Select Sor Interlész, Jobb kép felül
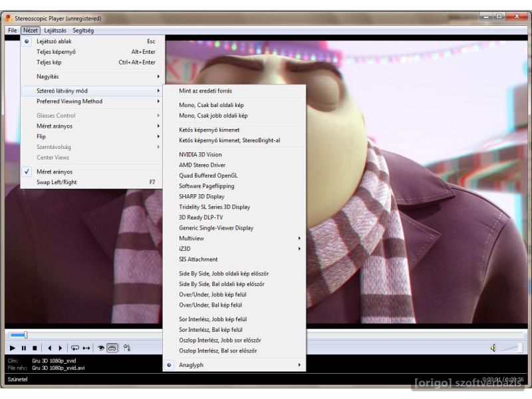 (234, 320)
